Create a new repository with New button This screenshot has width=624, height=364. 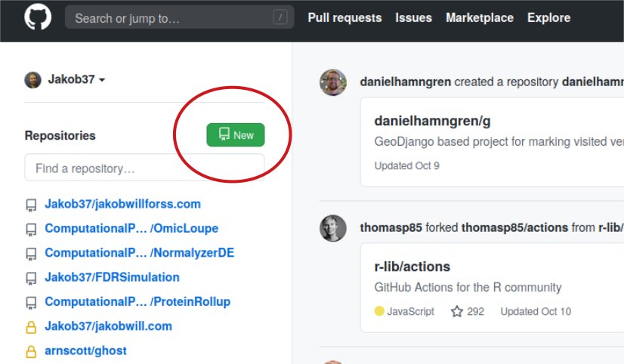(x=236, y=135)
